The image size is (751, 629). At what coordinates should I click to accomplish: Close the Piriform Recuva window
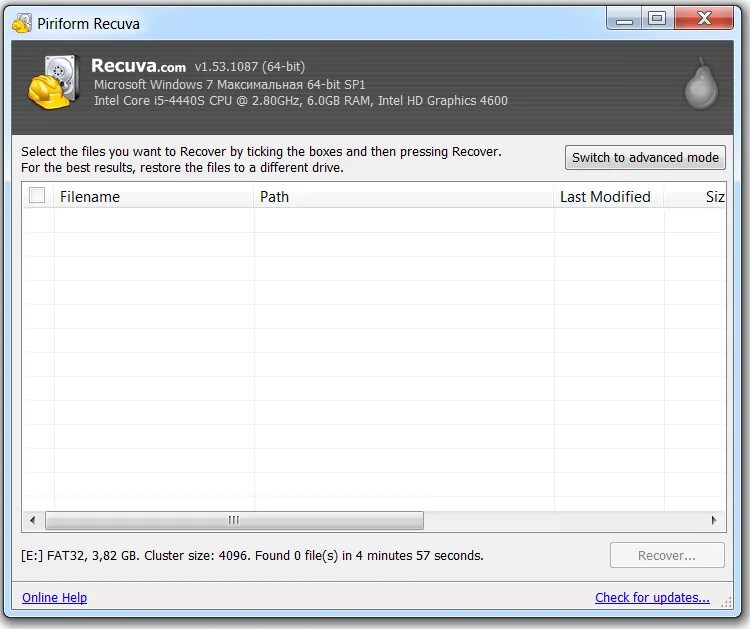coord(704,19)
